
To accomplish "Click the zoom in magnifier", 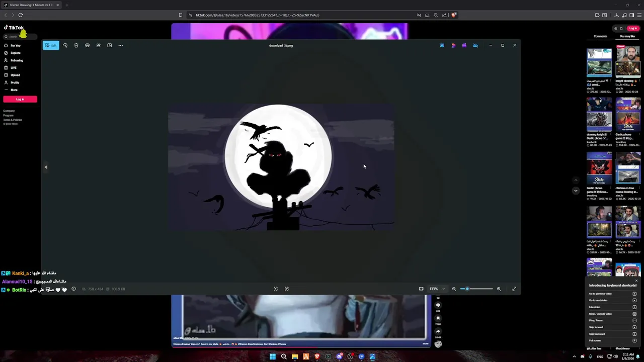I will [x=499, y=289].
